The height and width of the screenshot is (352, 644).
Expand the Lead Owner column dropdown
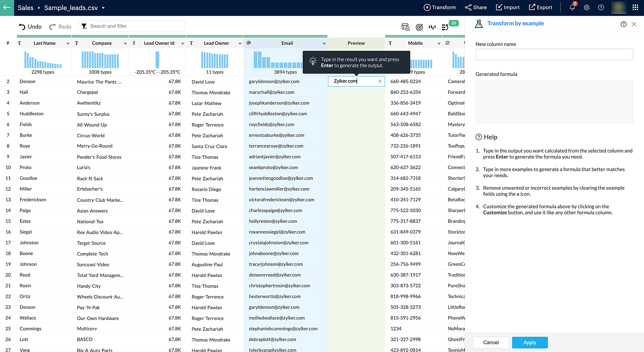pyautogui.click(x=240, y=43)
